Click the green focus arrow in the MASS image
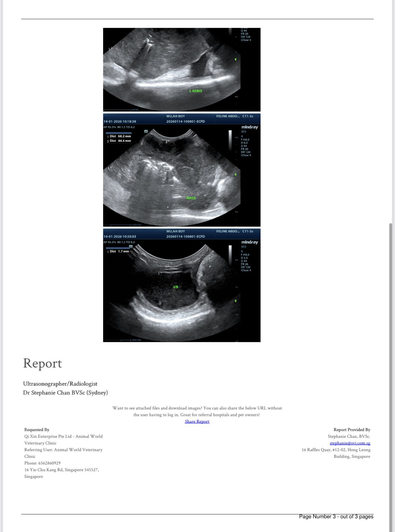The image size is (395, 532). tap(235, 175)
